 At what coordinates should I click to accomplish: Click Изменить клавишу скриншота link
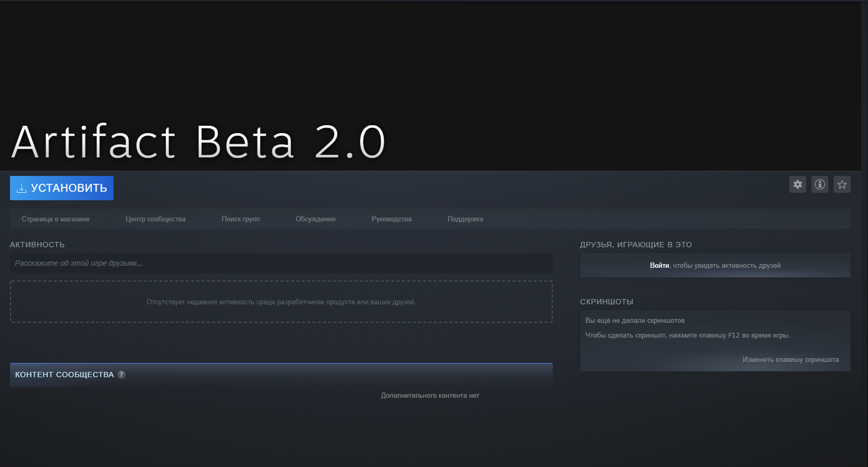pos(790,360)
